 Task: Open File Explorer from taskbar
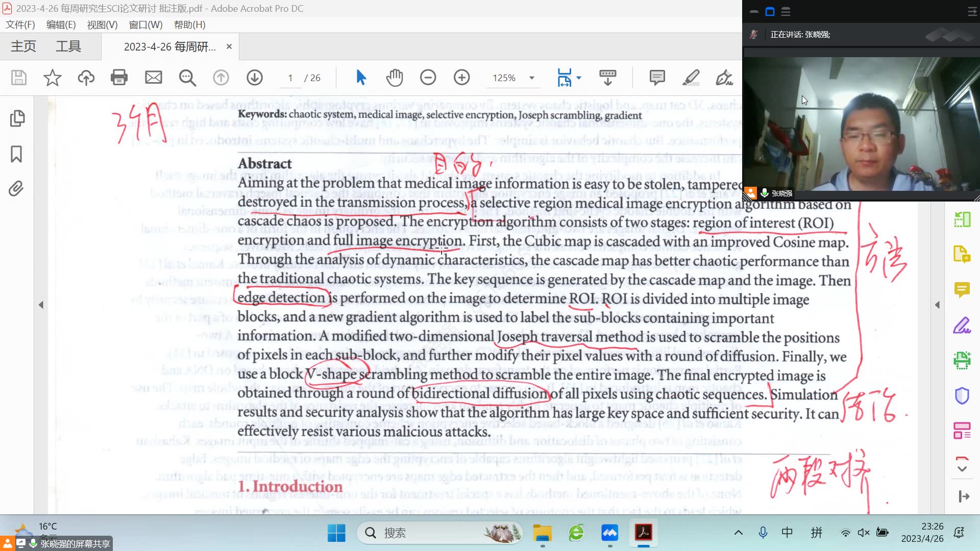[x=543, y=533]
